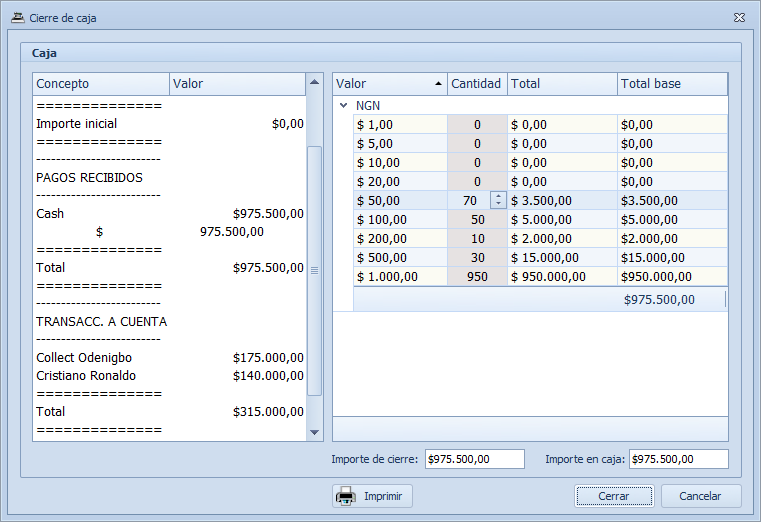Screen dimensions: 761x522
Task: Click the Importe de cierre field
Action: coord(474,459)
